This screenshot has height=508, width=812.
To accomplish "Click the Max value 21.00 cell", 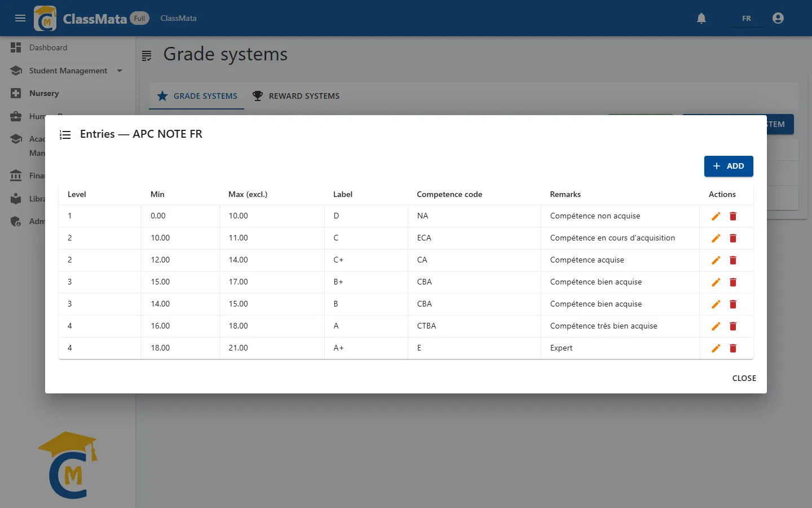I will coord(272,348).
